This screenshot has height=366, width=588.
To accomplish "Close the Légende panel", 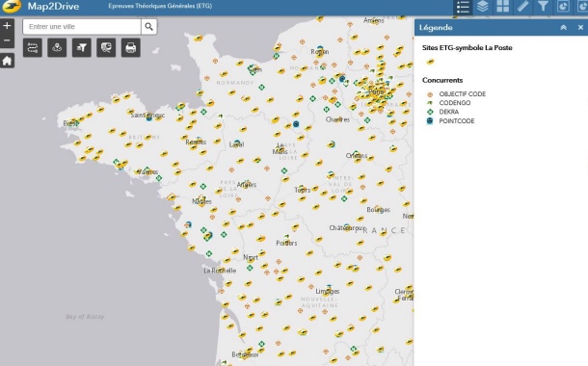I will coord(580,27).
